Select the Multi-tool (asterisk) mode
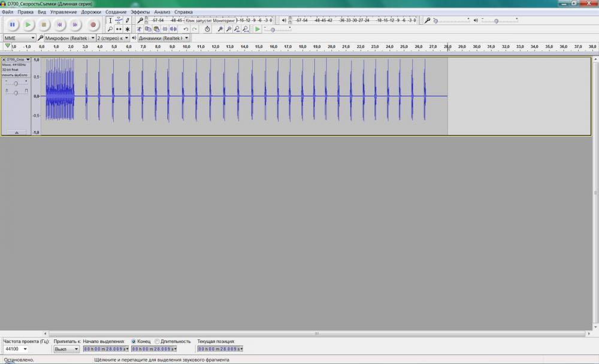 tap(128, 29)
